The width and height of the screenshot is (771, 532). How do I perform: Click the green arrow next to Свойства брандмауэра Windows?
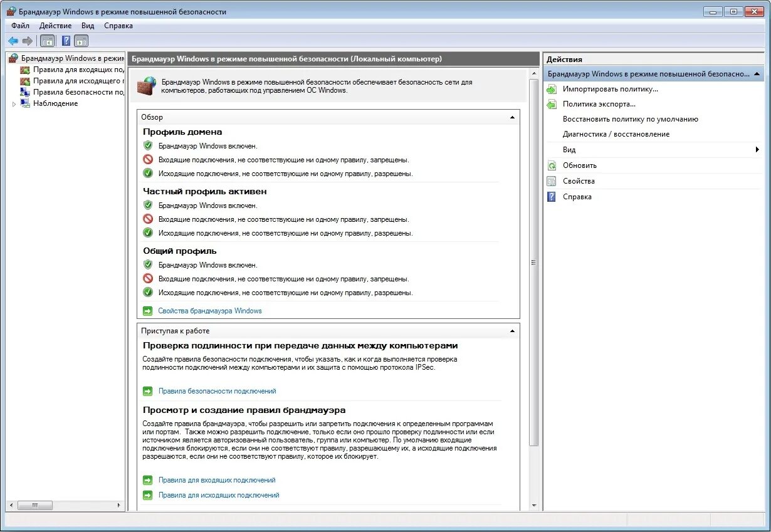point(148,311)
